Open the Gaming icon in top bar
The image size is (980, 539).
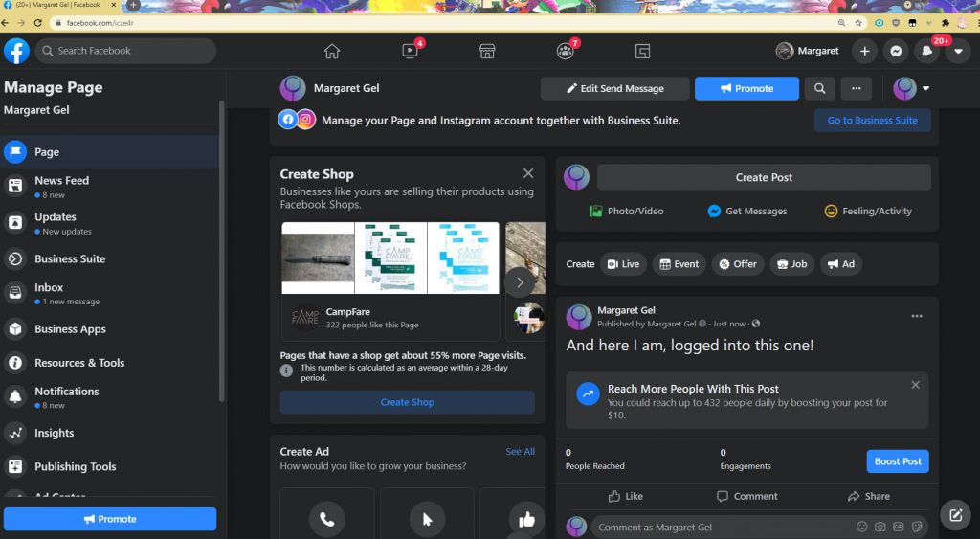pos(642,52)
